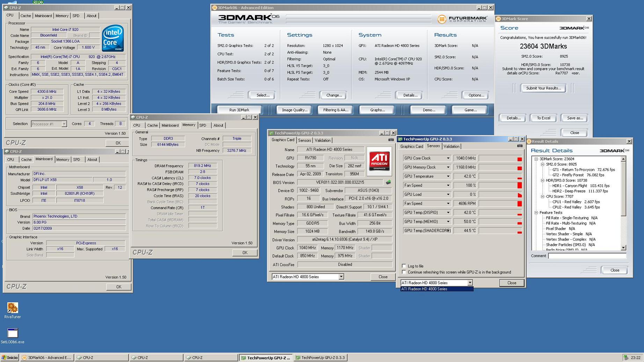Click TechPowerUp GPU-Z 0.3.3 taskbar button
Screen dimensions: 644x362
(320, 357)
